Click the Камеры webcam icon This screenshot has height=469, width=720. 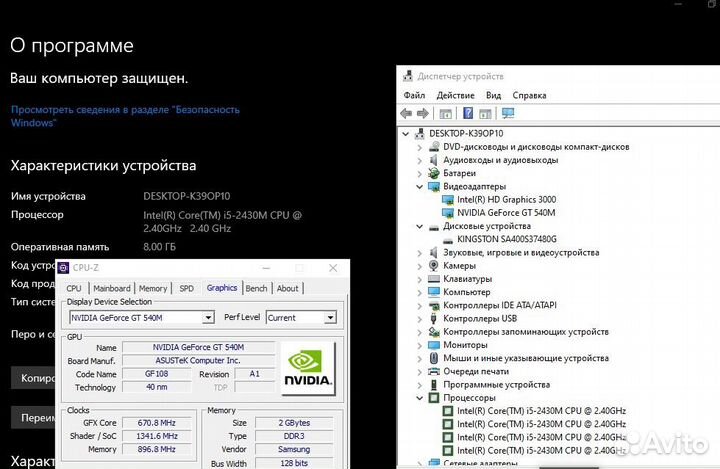tap(434, 266)
